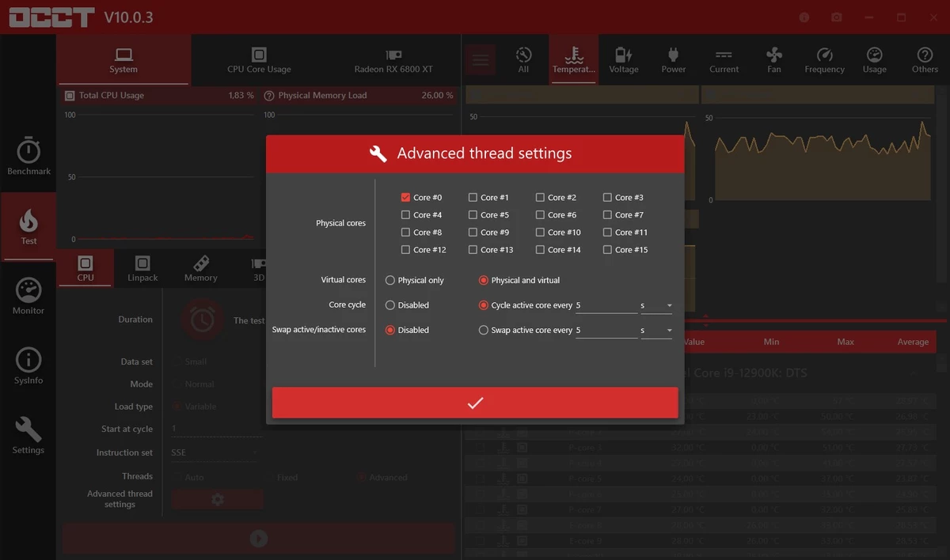Check the Core #3 checkbox
This screenshot has width=950, height=560.
[607, 198]
